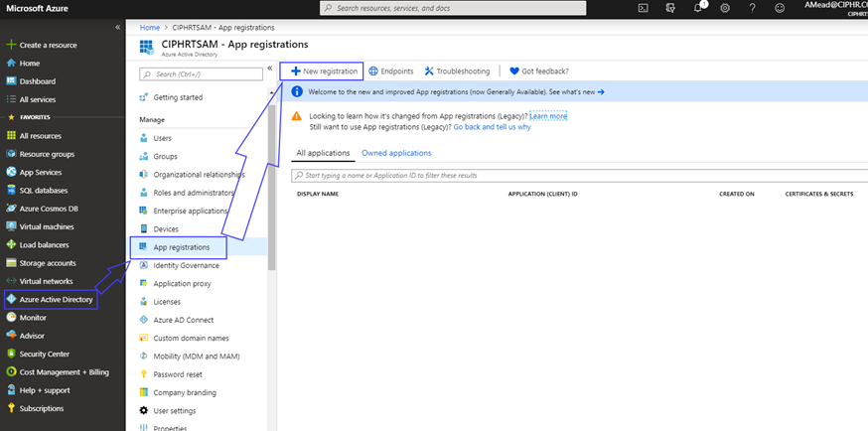The image size is (868, 431).
Task: Click the Got feedback? button
Action: (x=539, y=72)
